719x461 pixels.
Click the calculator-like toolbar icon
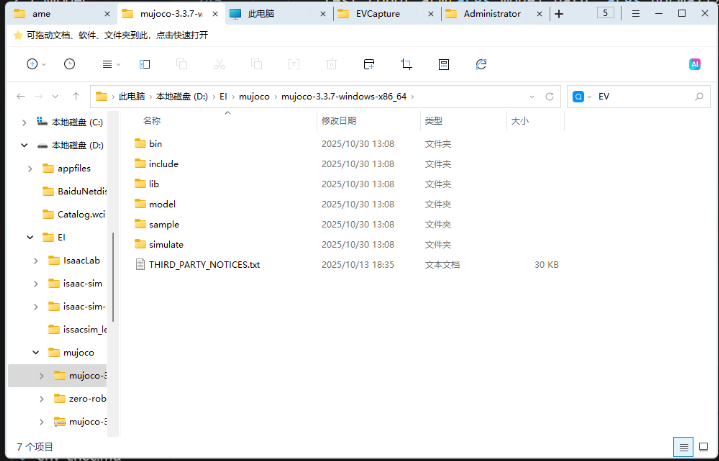(443, 64)
